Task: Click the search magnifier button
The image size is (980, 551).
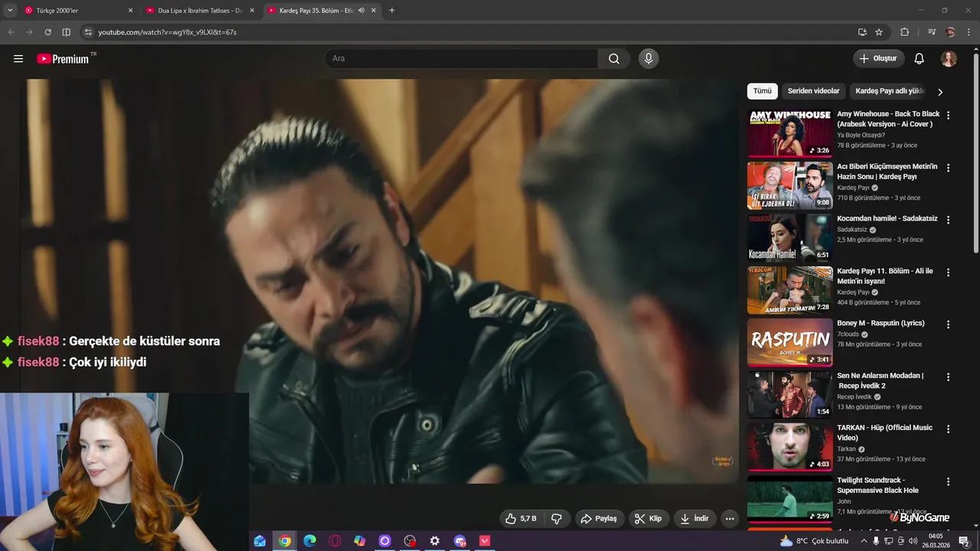Action: pyautogui.click(x=614, y=59)
